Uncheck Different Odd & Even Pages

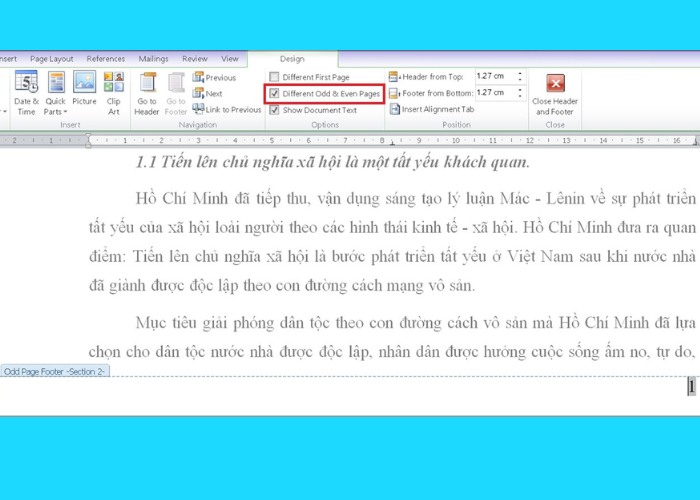point(274,93)
